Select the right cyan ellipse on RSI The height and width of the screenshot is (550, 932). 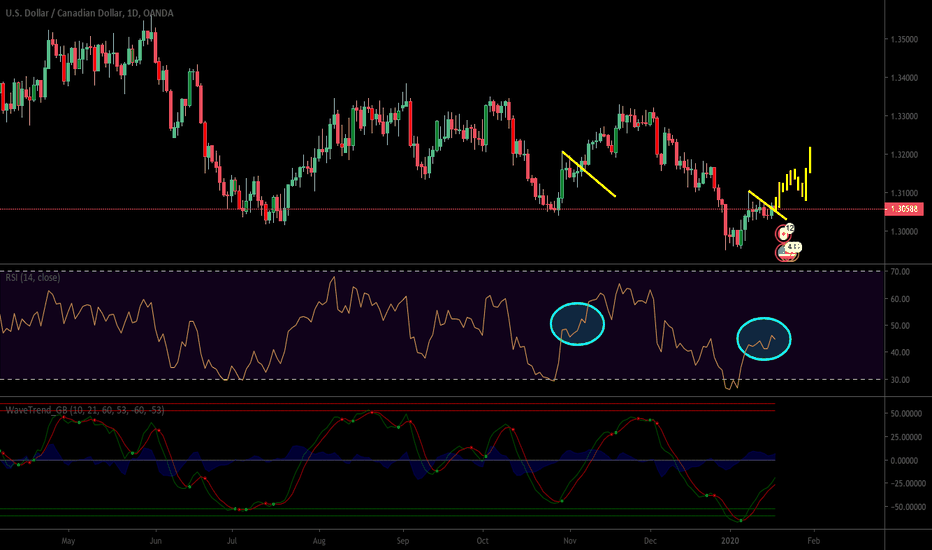click(764, 338)
